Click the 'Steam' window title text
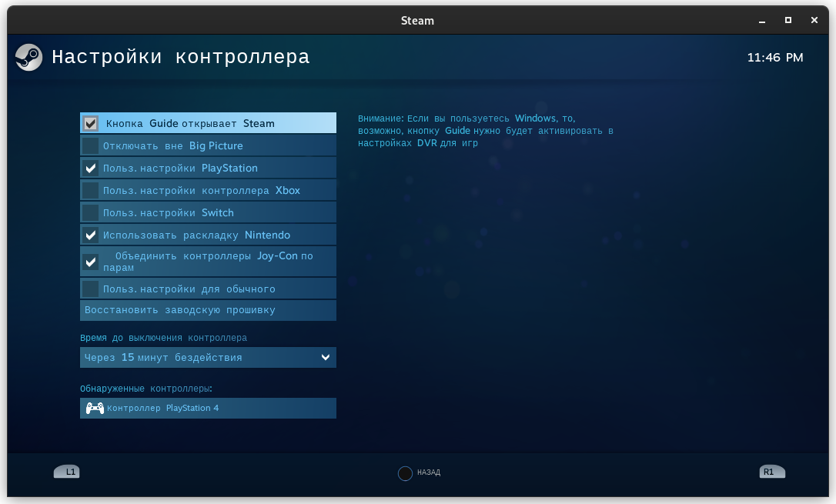 click(417, 21)
